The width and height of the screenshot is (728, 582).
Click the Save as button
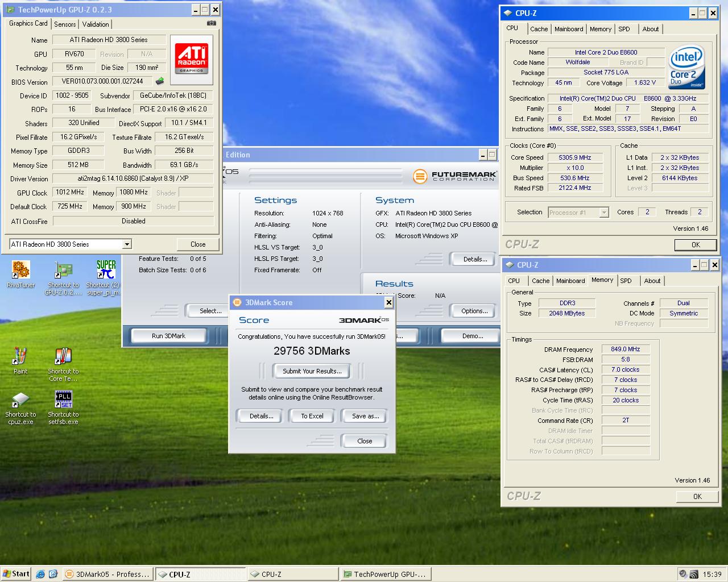[365, 416]
